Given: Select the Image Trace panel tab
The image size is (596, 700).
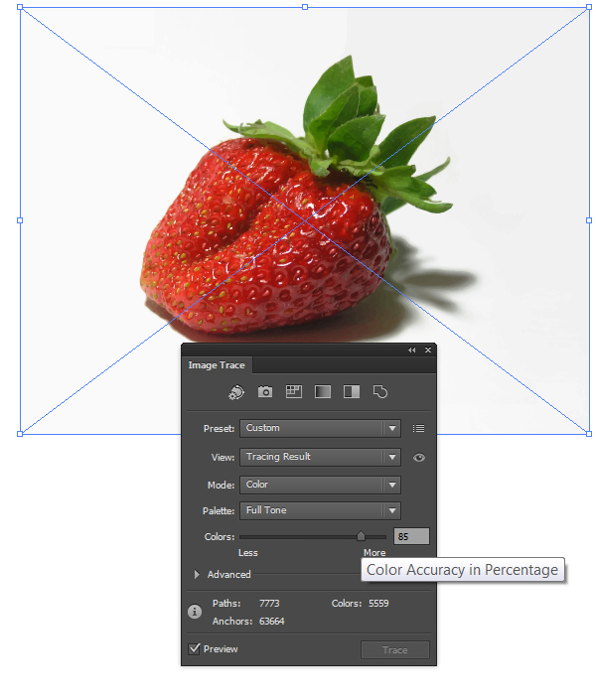Looking at the screenshot, I should (217, 365).
